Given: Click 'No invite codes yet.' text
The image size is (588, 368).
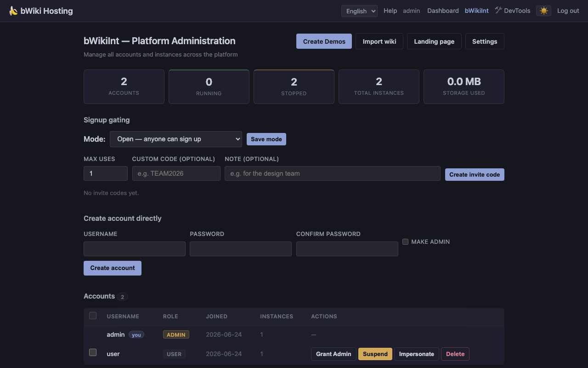Looking at the screenshot, I should tap(111, 193).
